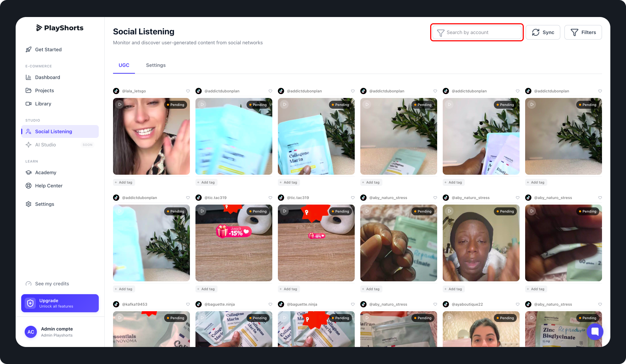
Task: Play the @aby_naturo_stress video of woman in beanie
Action: point(449,211)
